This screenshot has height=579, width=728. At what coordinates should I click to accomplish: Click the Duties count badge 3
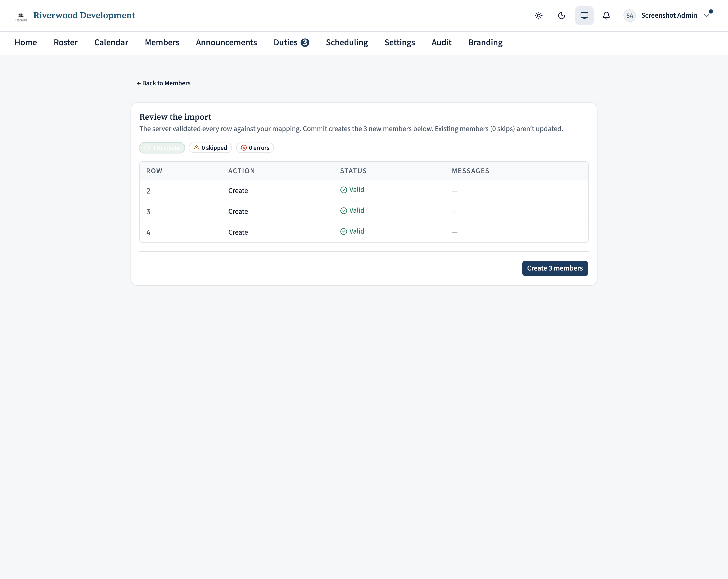point(305,43)
